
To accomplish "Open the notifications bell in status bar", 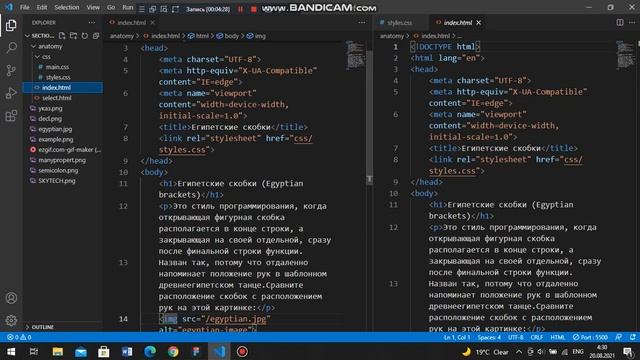I will [632, 337].
